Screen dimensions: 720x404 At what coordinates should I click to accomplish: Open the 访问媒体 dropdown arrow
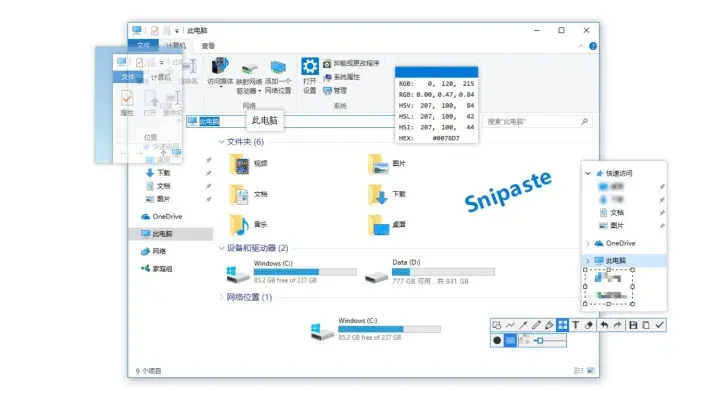[220, 87]
